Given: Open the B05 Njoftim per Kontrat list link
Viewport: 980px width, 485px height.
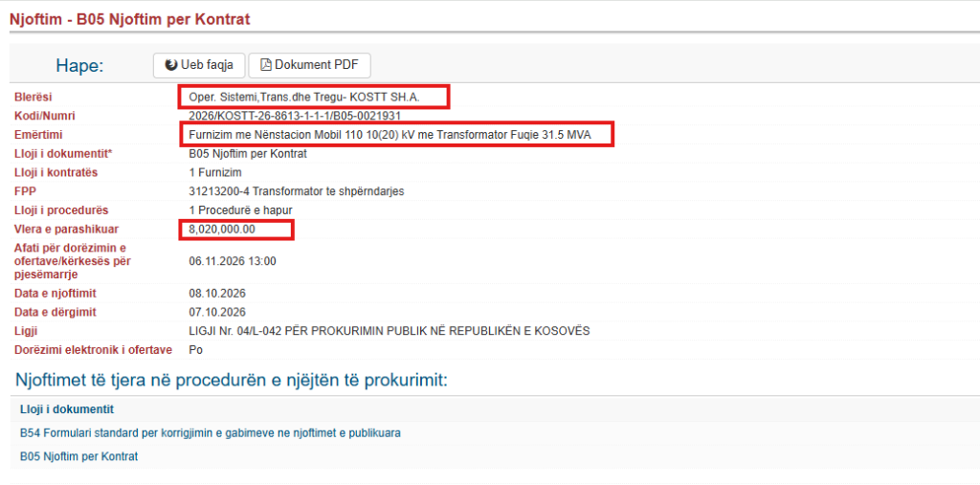Looking at the screenshot, I should 78,456.
